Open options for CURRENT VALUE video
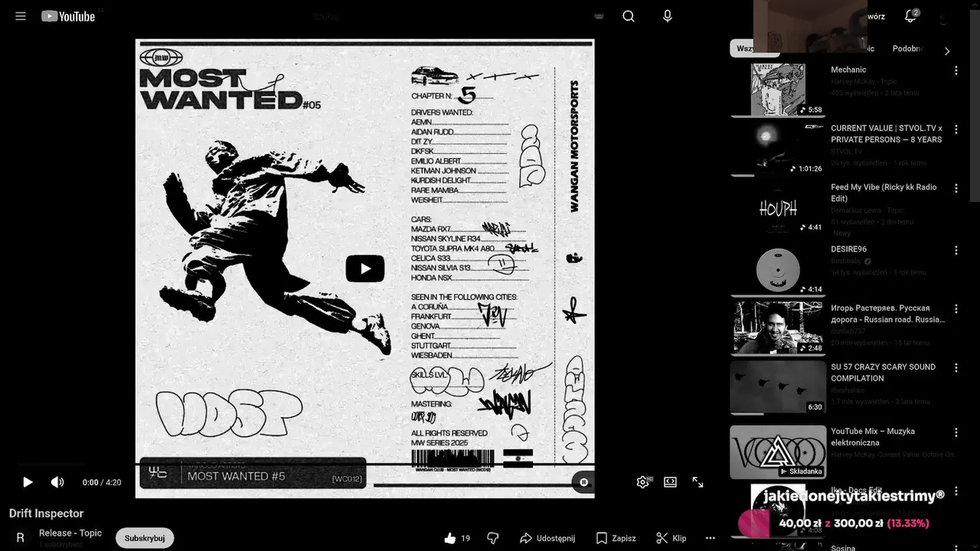 [x=955, y=129]
